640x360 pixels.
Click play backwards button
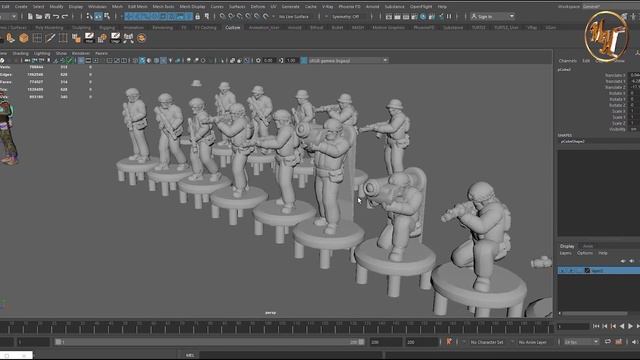[x=622, y=326]
